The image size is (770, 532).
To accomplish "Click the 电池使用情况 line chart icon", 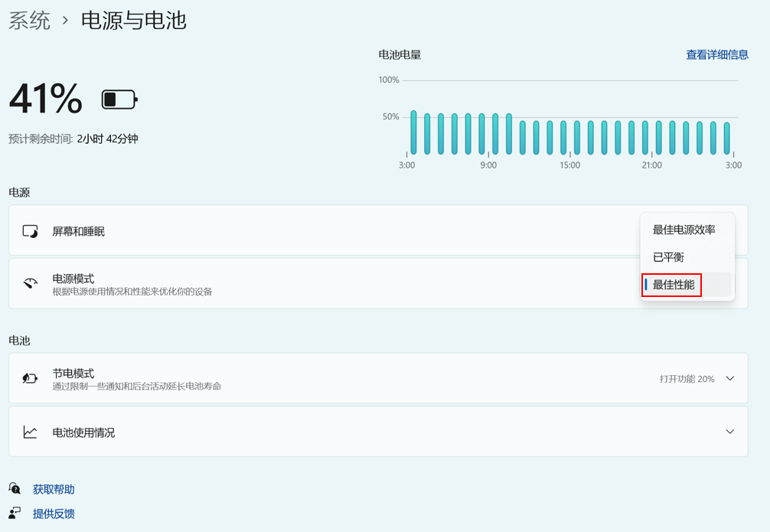I will click(x=30, y=432).
